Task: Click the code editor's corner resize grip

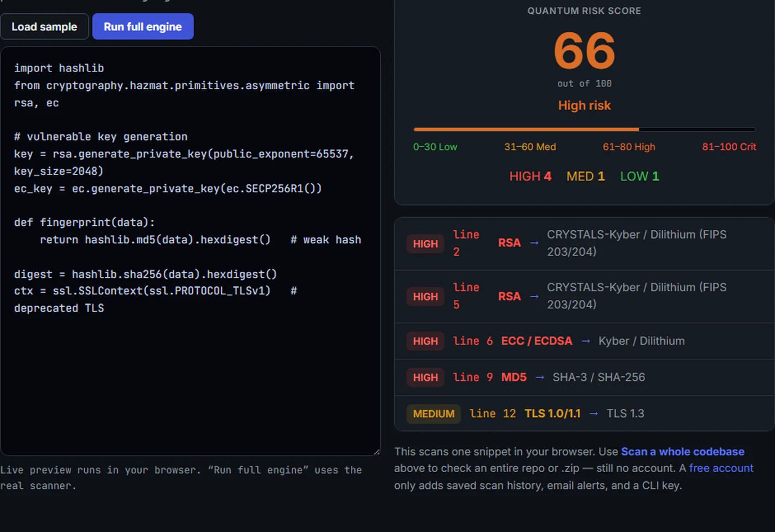Action: click(x=376, y=452)
